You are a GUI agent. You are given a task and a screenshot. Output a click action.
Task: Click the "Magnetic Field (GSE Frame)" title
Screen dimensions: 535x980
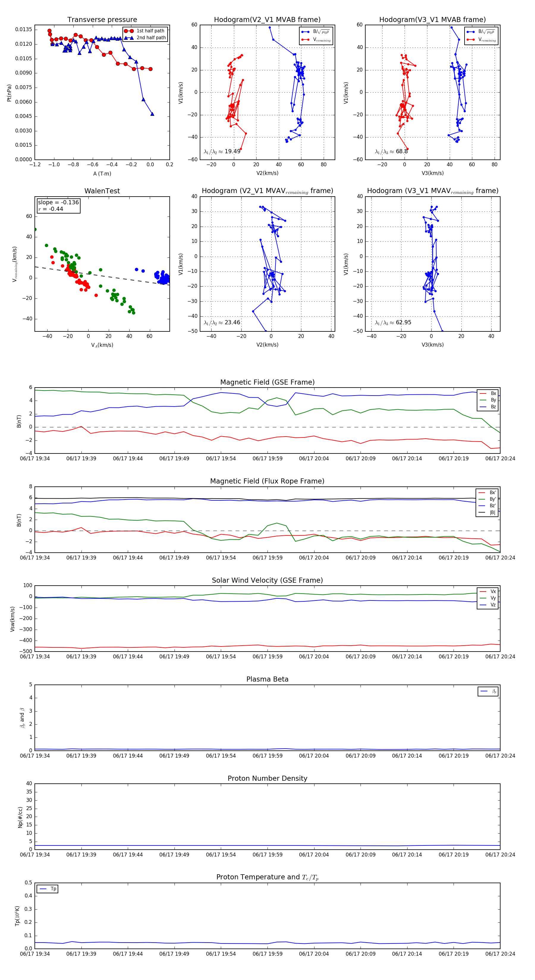267,382
